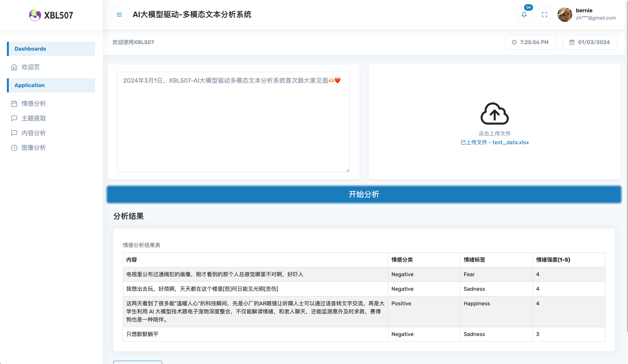
Task: Open the notifications bell icon
Action: pyautogui.click(x=524, y=15)
